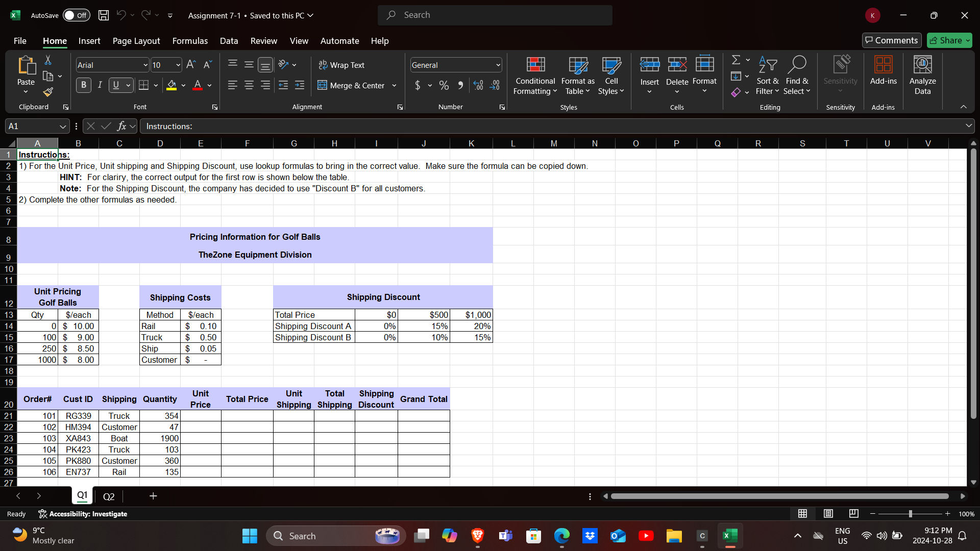Image resolution: width=980 pixels, height=551 pixels.
Task: Click the Format Painter icon
Action: coord(48,92)
